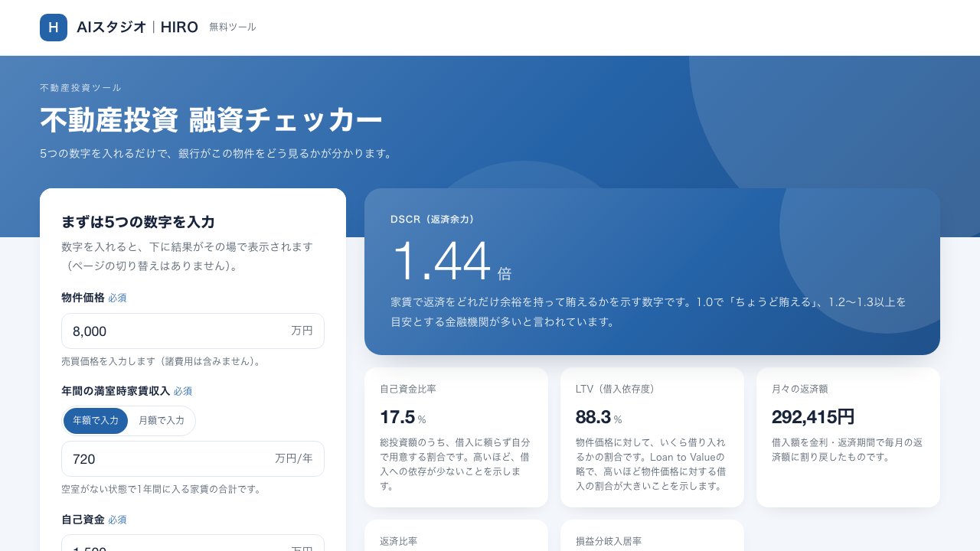Click the 返済比率 card title
The height and width of the screenshot is (551, 980).
click(399, 541)
